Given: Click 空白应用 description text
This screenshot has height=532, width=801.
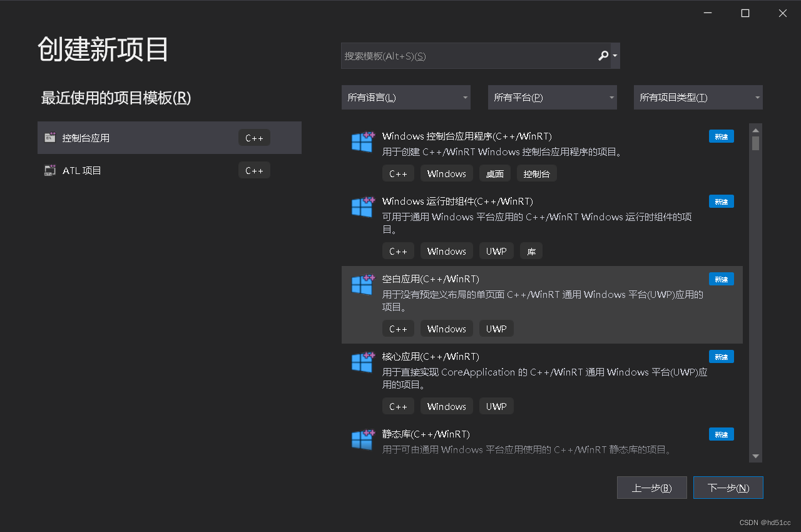Looking at the screenshot, I should point(543,301).
